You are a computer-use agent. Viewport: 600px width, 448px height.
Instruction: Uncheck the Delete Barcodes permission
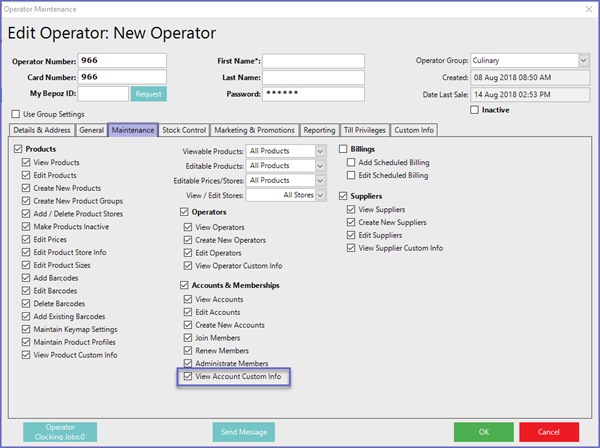(x=25, y=304)
